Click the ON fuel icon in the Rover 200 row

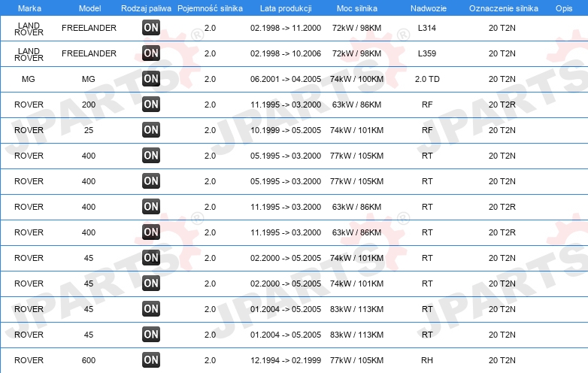pos(151,105)
